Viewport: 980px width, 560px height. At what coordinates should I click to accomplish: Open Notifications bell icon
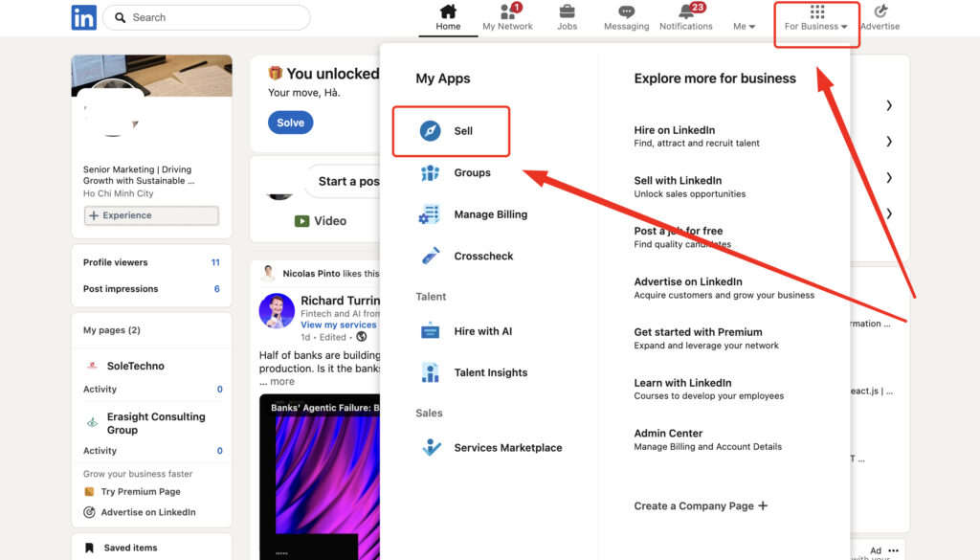pos(686,11)
